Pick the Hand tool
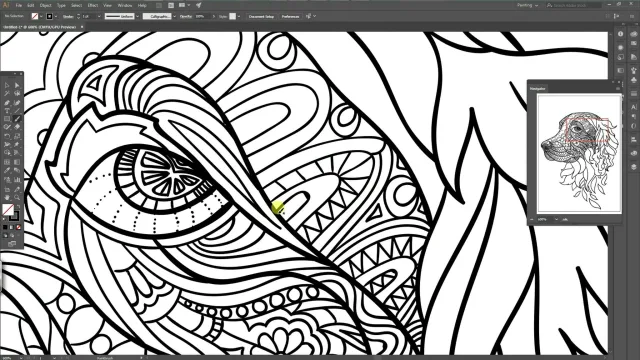This screenshot has width=640, height=360. [x=7, y=197]
